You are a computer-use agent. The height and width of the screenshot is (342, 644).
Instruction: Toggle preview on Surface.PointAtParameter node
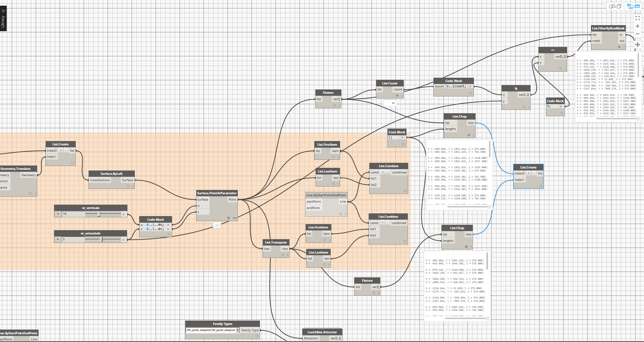[229, 218]
